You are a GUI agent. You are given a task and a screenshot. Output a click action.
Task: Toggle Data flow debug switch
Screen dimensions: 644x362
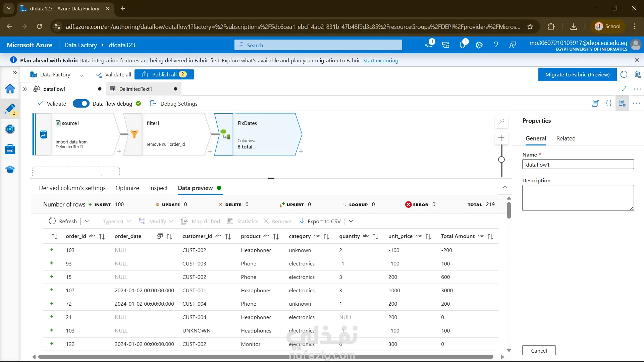click(x=81, y=104)
